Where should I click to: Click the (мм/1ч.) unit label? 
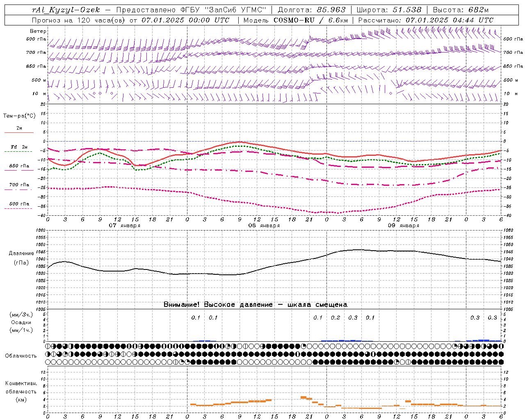pos(21,330)
